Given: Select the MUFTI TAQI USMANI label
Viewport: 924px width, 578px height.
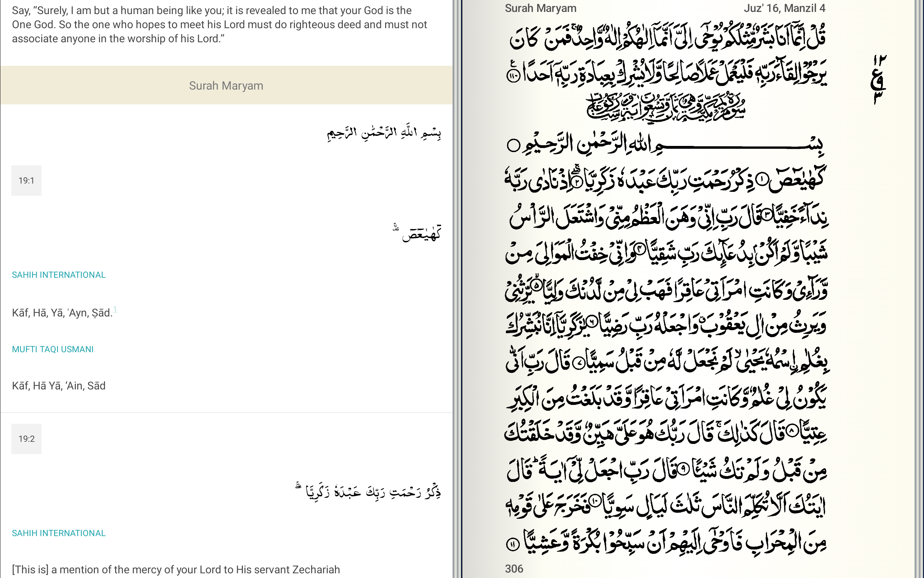Looking at the screenshot, I should pyautogui.click(x=53, y=349).
